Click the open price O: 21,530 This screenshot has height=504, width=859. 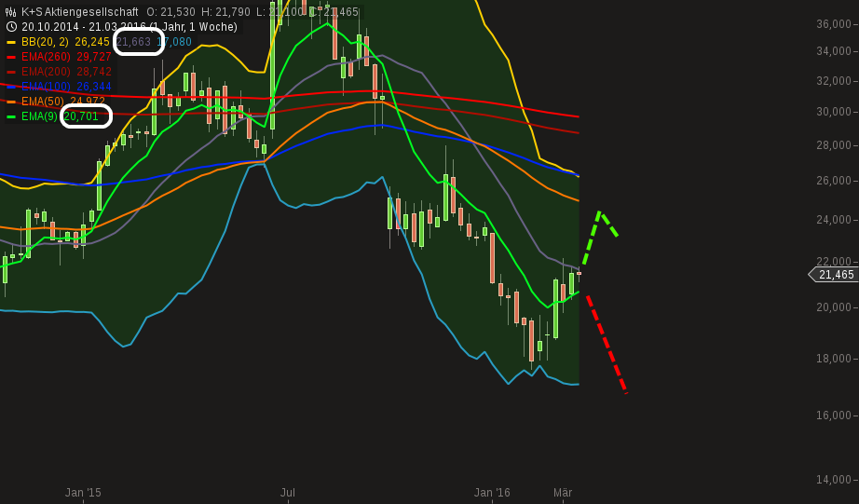click(x=170, y=11)
